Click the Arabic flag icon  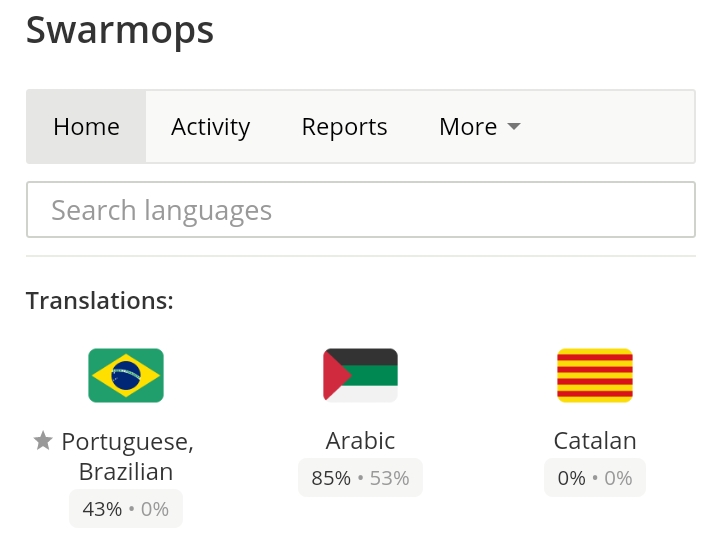point(360,375)
